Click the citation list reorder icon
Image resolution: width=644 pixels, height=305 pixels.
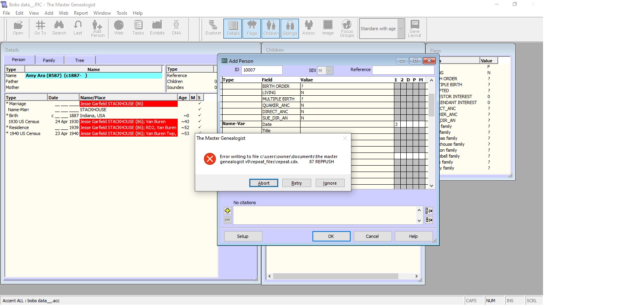click(429, 220)
